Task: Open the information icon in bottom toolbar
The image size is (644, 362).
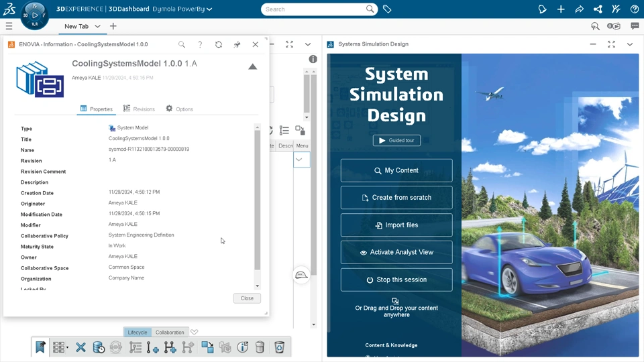Action: pyautogui.click(x=243, y=347)
